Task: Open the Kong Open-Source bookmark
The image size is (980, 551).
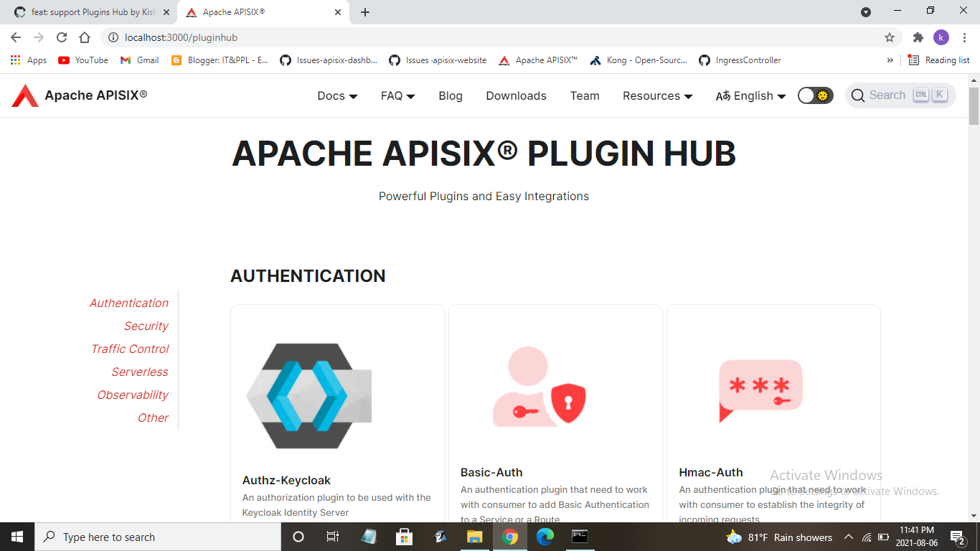Action: [x=639, y=60]
